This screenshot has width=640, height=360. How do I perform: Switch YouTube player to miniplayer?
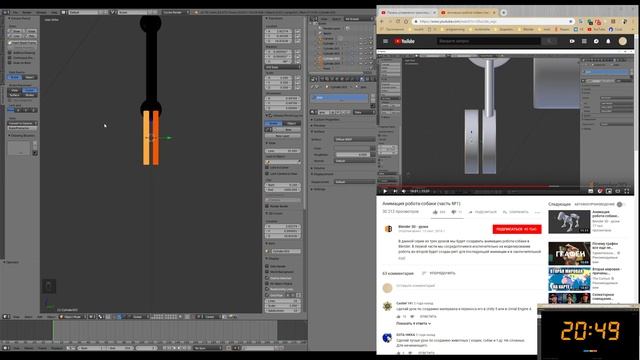tap(609, 191)
